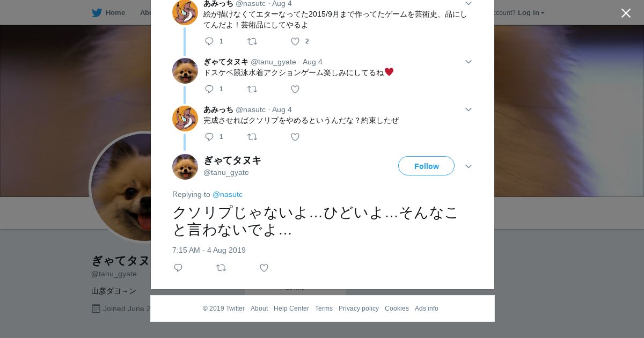Image resolution: width=644 pixels, height=338 pixels.
Task: Reply to the main tweet dated 4 Aug 2019
Action: pyautogui.click(x=178, y=268)
